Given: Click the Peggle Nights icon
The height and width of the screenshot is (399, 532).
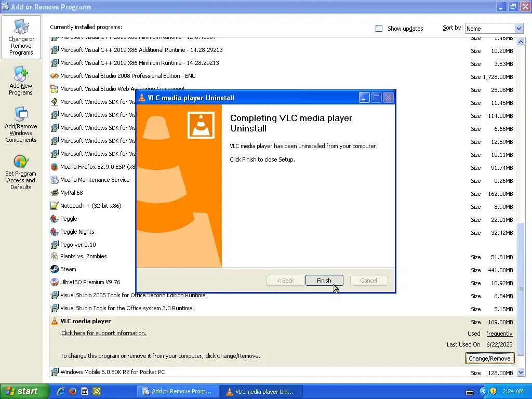Looking at the screenshot, I should point(54,232).
